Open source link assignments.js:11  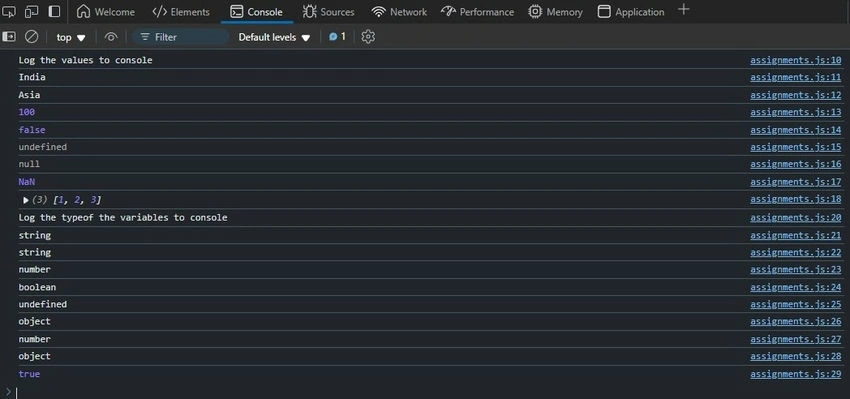795,78
